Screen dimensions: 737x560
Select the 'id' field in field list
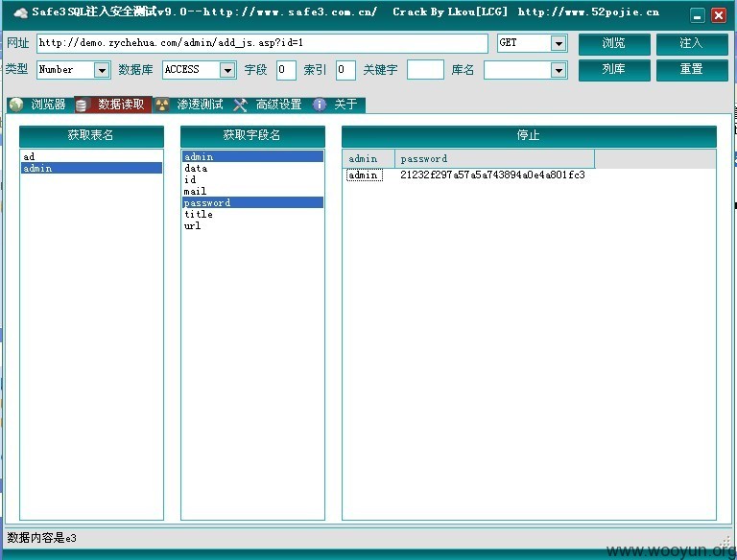(252, 179)
